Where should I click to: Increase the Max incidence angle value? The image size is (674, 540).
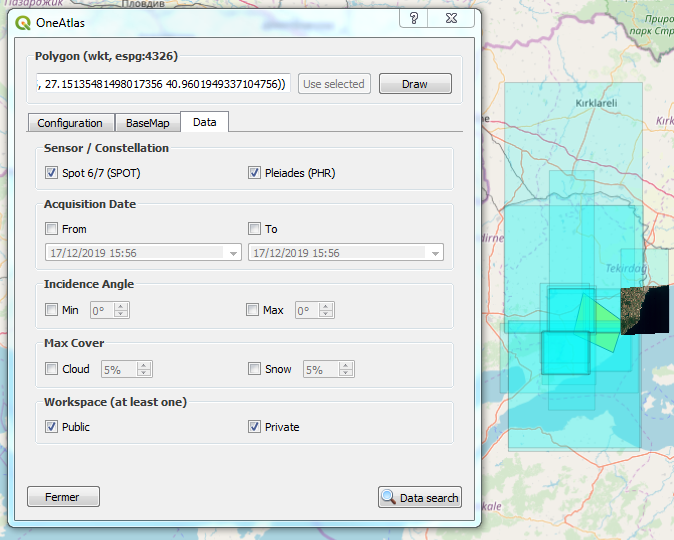coord(326,306)
